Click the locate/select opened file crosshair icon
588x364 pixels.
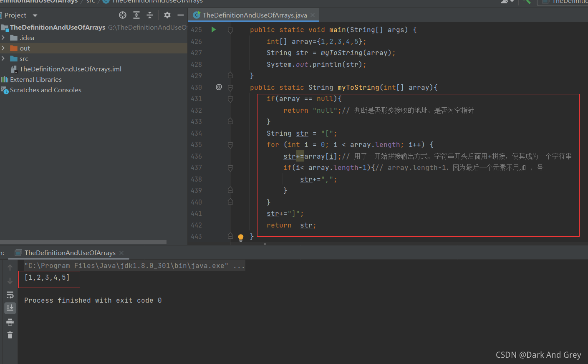[123, 15]
